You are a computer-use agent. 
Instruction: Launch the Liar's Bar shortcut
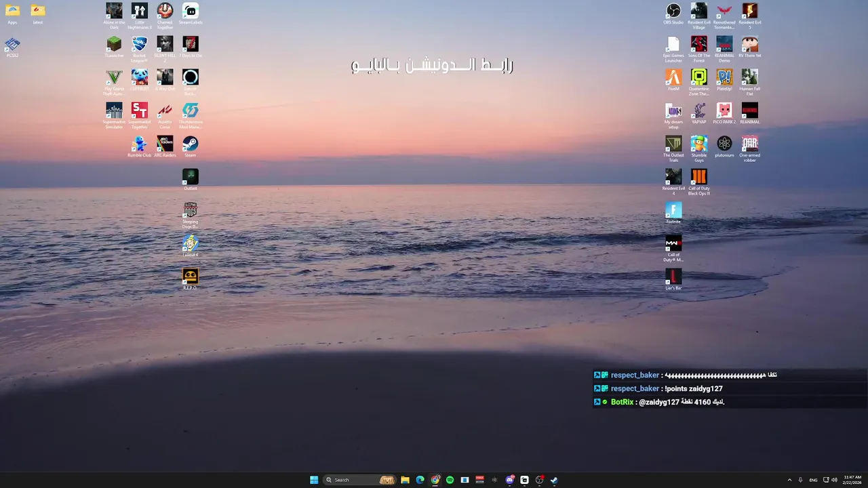tap(673, 279)
